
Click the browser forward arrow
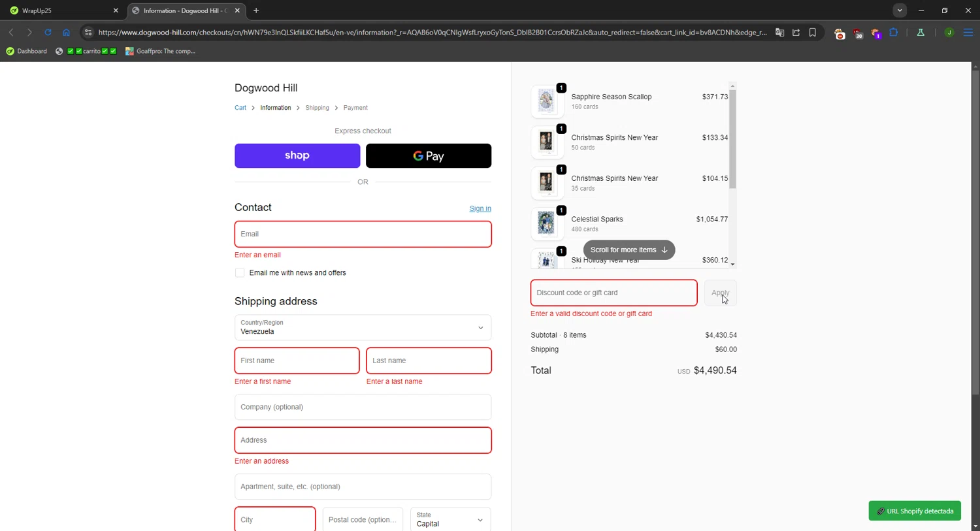pos(29,32)
